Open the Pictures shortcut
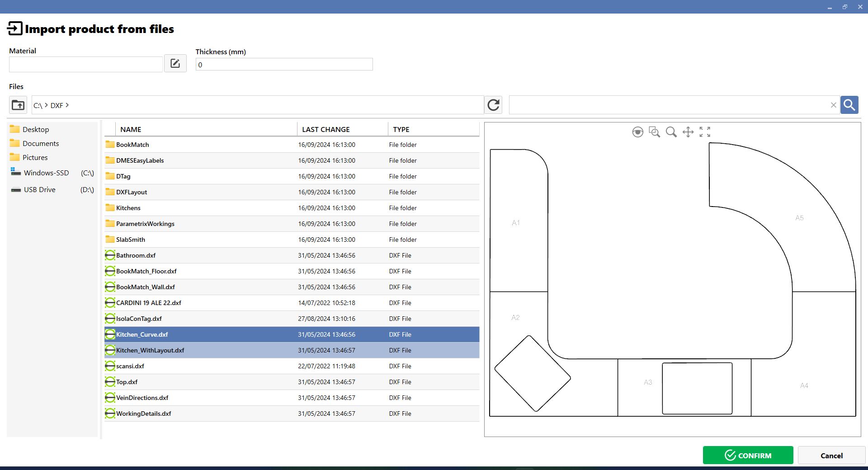 coord(29,157)
